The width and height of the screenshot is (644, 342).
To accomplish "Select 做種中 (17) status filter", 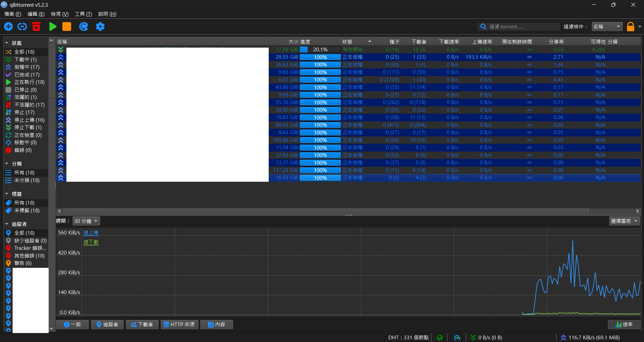I will [26, 67].
